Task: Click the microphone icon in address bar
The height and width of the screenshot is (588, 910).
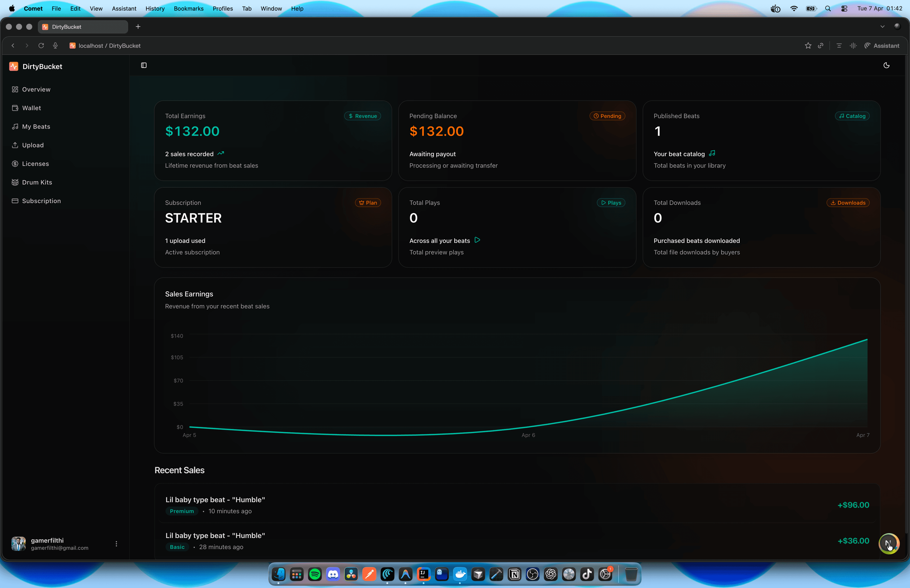Action: tap(55, 46)
